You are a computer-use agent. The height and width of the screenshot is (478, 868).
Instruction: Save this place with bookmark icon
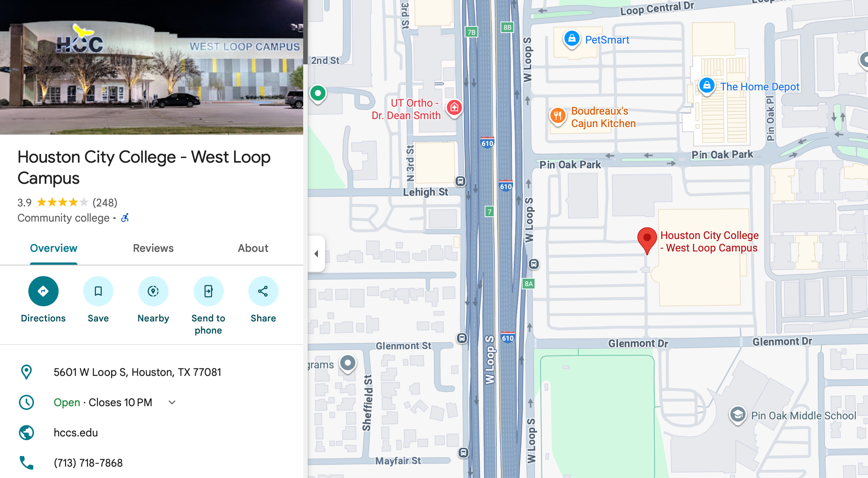tap(98, 291)
